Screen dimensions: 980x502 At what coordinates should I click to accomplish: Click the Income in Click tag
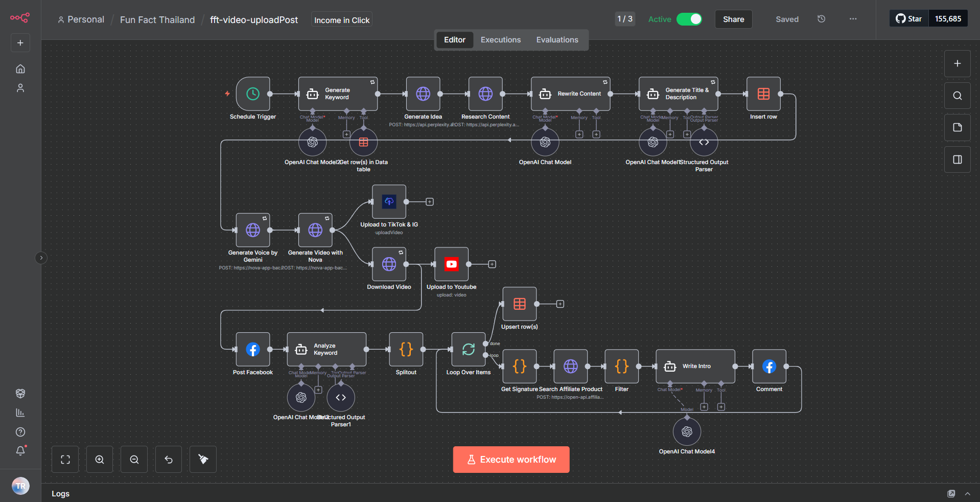(341, 20)
